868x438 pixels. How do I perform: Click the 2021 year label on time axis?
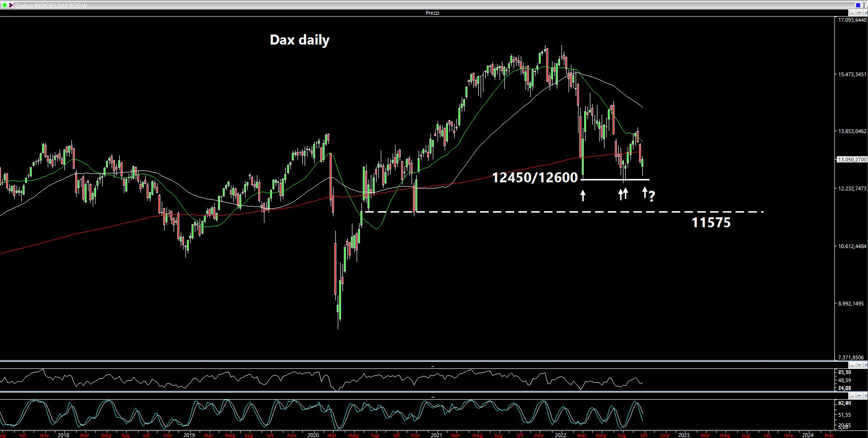coord(436,435)
